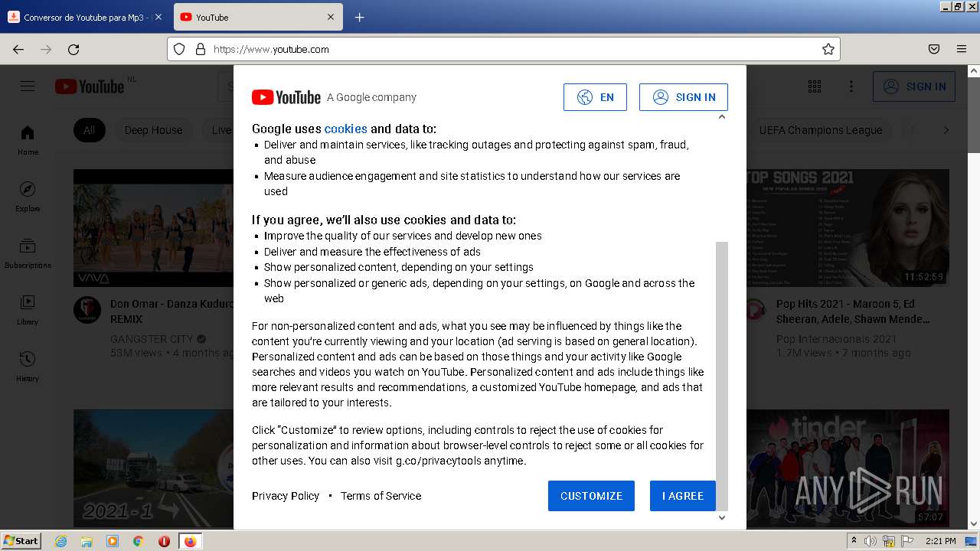
Task: Open File Explorer from the taskbar
Action: (87, 541)
